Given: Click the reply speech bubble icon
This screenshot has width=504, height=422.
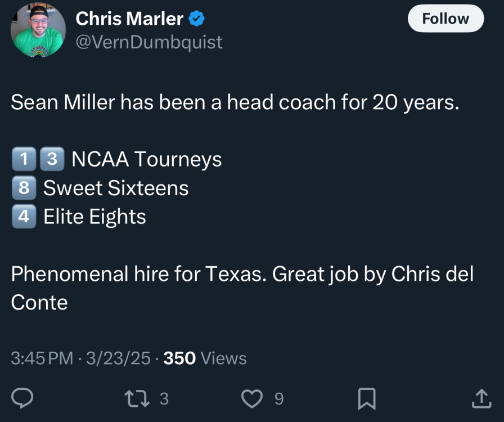Looking at the screenshot, I should [x=22, y=399].
